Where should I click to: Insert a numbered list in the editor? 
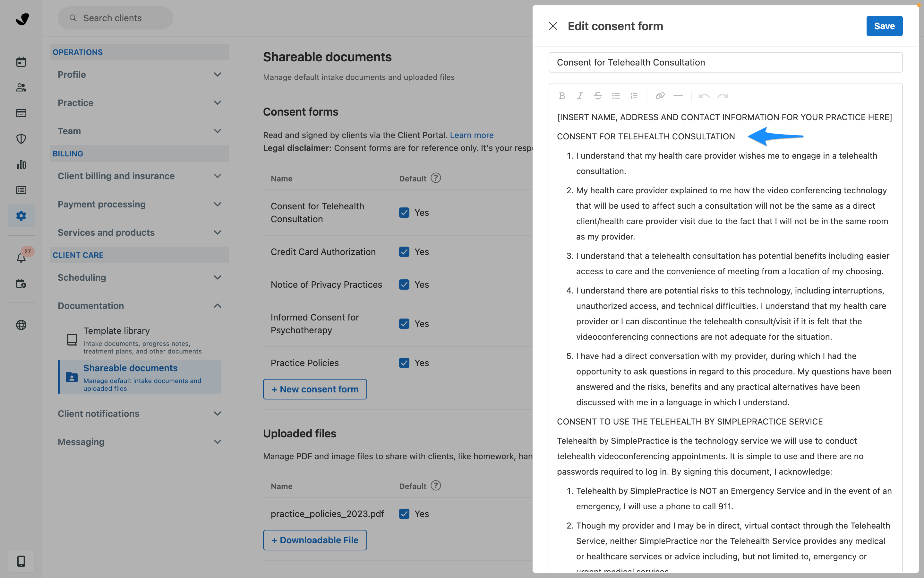(x=634, y=96)
